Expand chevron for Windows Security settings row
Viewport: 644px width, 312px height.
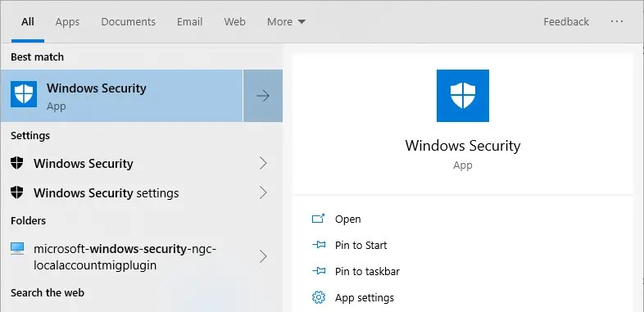263,192
